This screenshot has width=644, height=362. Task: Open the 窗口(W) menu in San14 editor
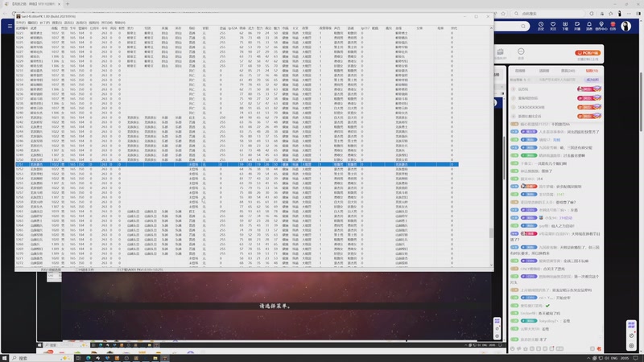[x=107, y=23]
